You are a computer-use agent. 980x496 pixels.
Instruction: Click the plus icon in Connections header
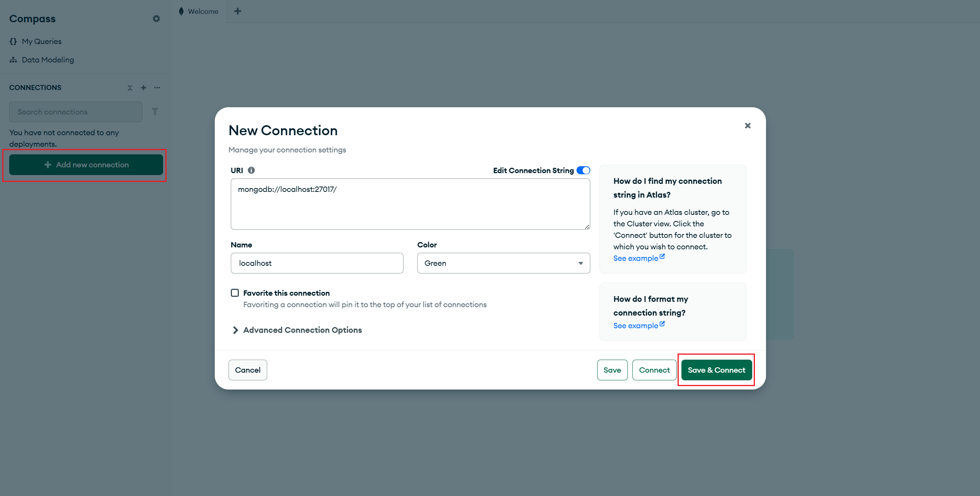(x=144, y=88)
